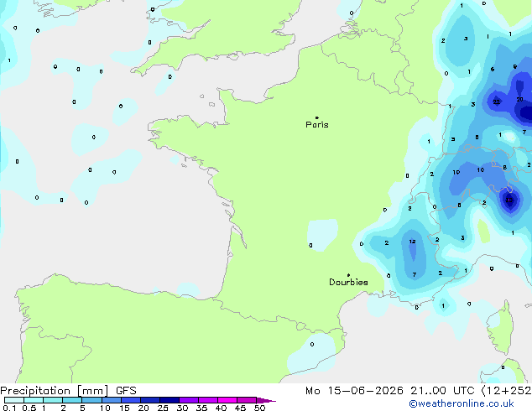Click the 45 to 50 mm legend swatch
Image resolution: width=532 pixels, height=411 pixels.
(247, 400)
